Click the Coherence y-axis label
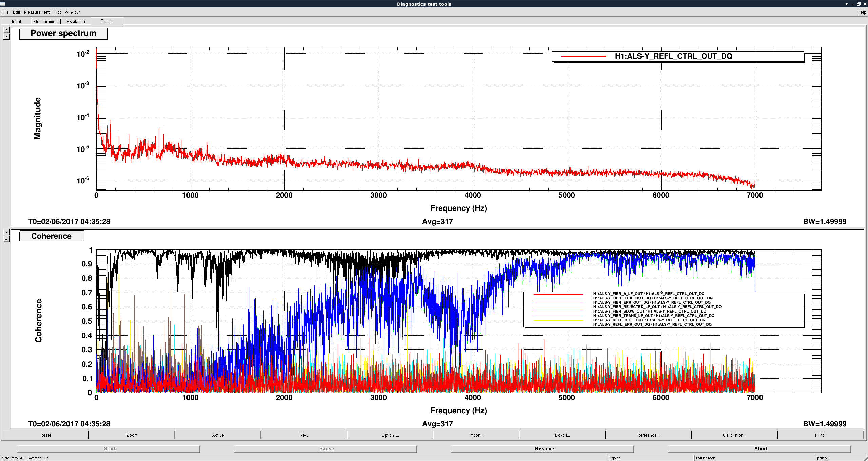This screenshot has height=461, width=868. tap(39, 321)
